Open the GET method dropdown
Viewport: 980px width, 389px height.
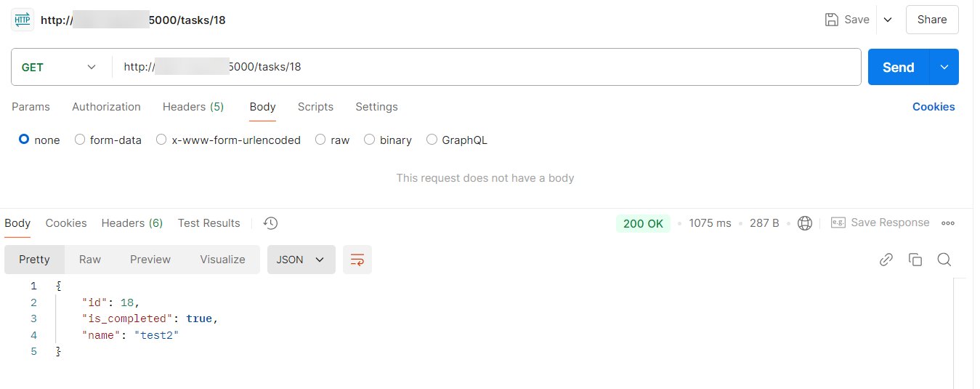click(x=60, y=67)
